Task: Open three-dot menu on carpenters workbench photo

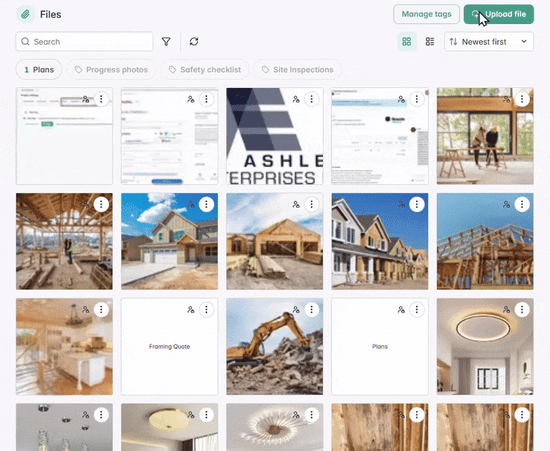Action: [522, 99]
